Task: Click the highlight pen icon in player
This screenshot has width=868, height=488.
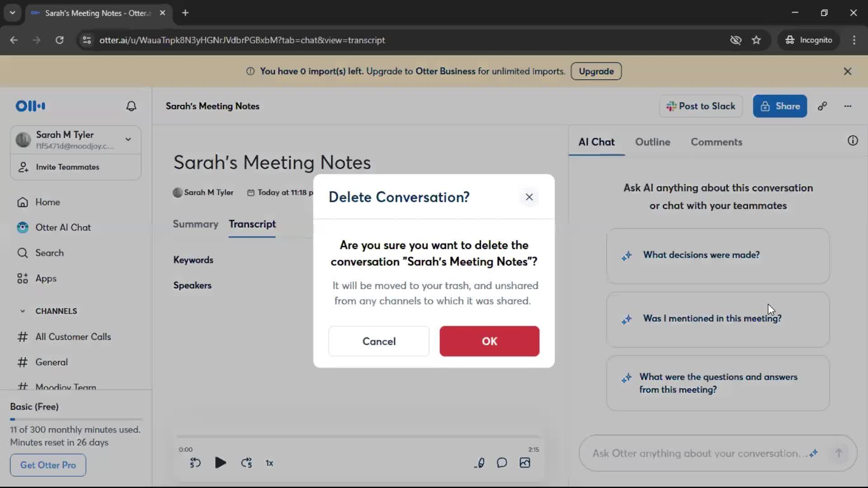Action: [480, 463]
